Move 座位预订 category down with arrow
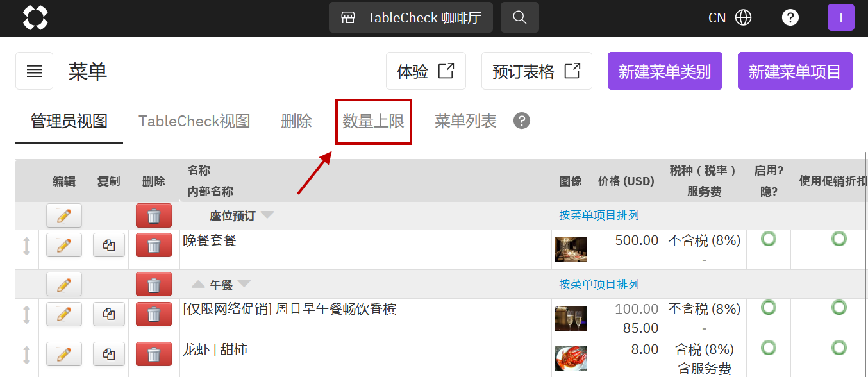868x377 pixels. pyautogui.click(x=267, y=215)
